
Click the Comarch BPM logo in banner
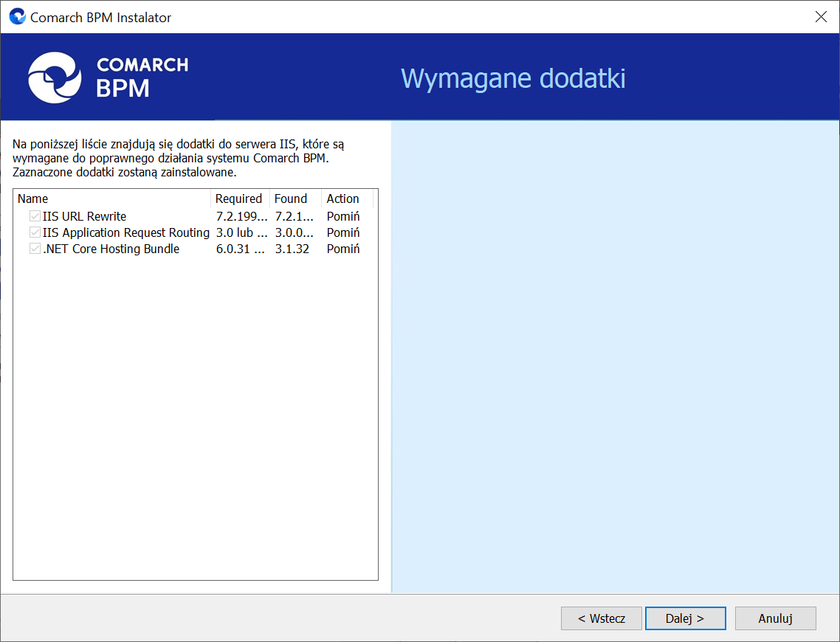coord(108,77)
